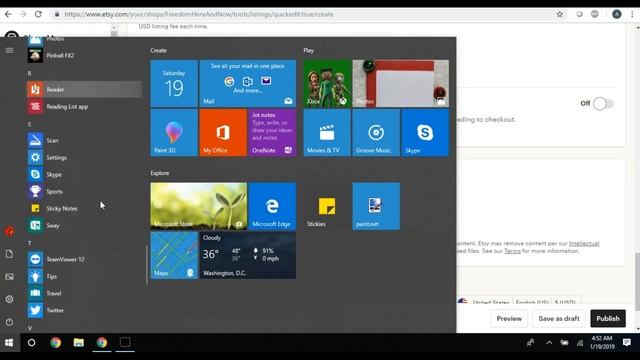Open the Tips app

(x=84, y=276)
